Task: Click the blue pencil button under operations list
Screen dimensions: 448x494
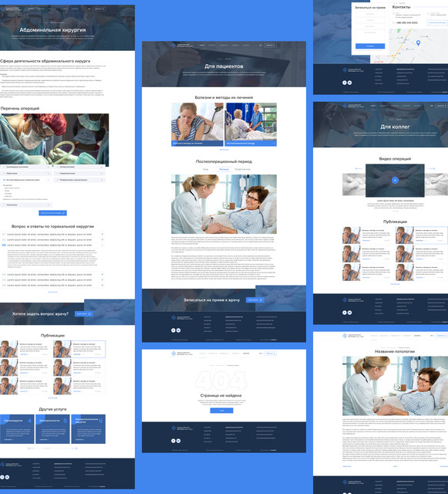Action: click(52, 213)
